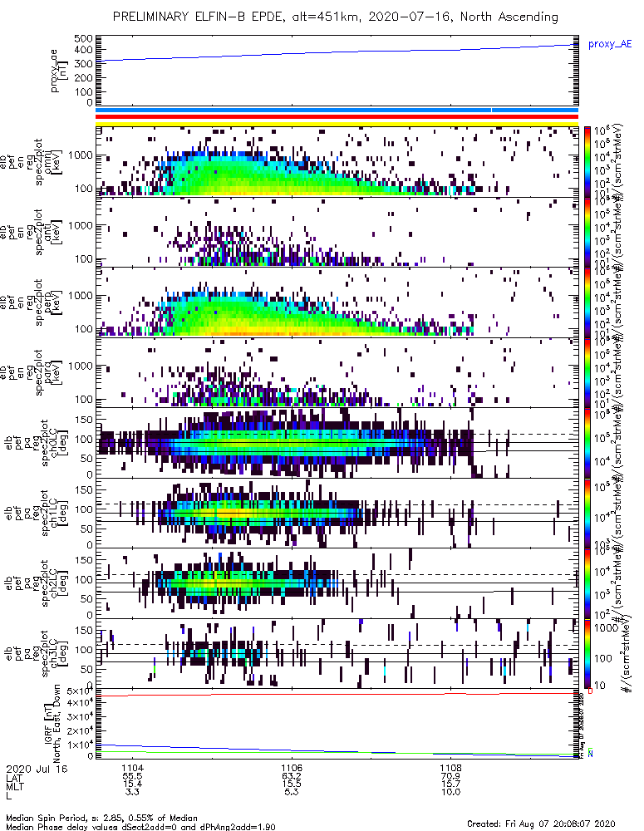Viewport: 644px width, 831px height.
Task: Click the color bar beside the ch2LC panel
Action: (587, 583)
